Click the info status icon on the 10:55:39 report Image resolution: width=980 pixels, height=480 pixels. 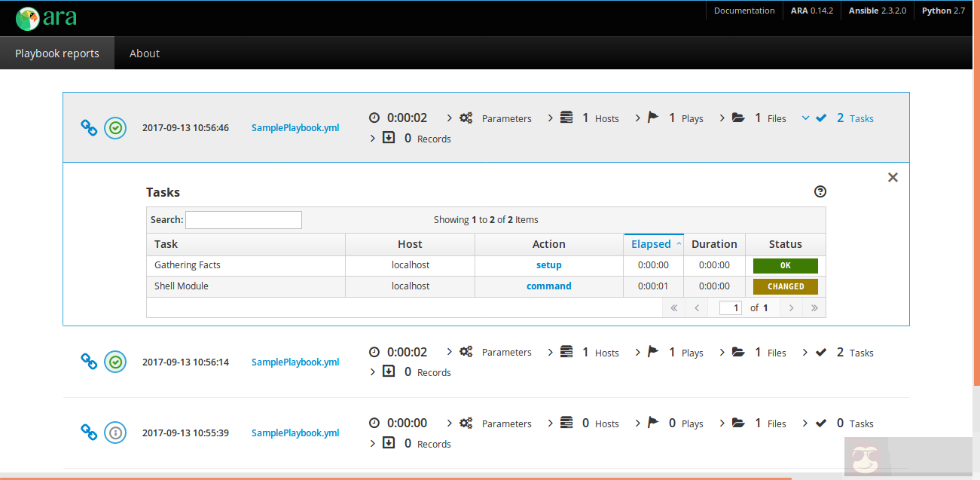point(115,433)
